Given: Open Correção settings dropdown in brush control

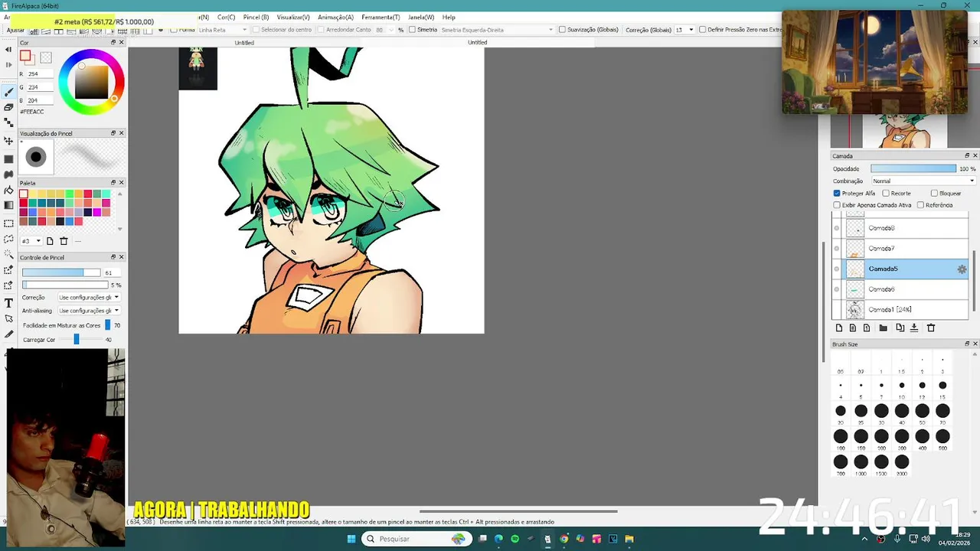Looking at the screenshot, I should [x=89, y=297].
